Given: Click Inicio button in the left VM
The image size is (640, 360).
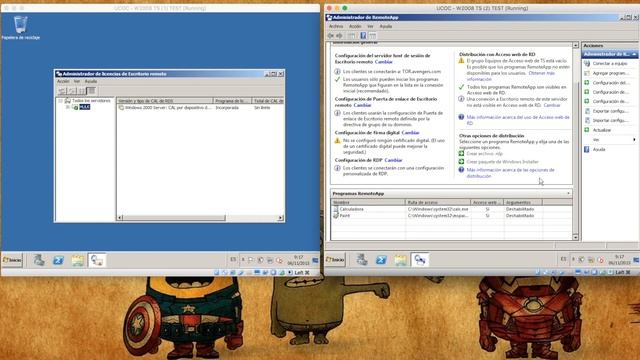Looking at the screenshot, I should pos(12,260).
